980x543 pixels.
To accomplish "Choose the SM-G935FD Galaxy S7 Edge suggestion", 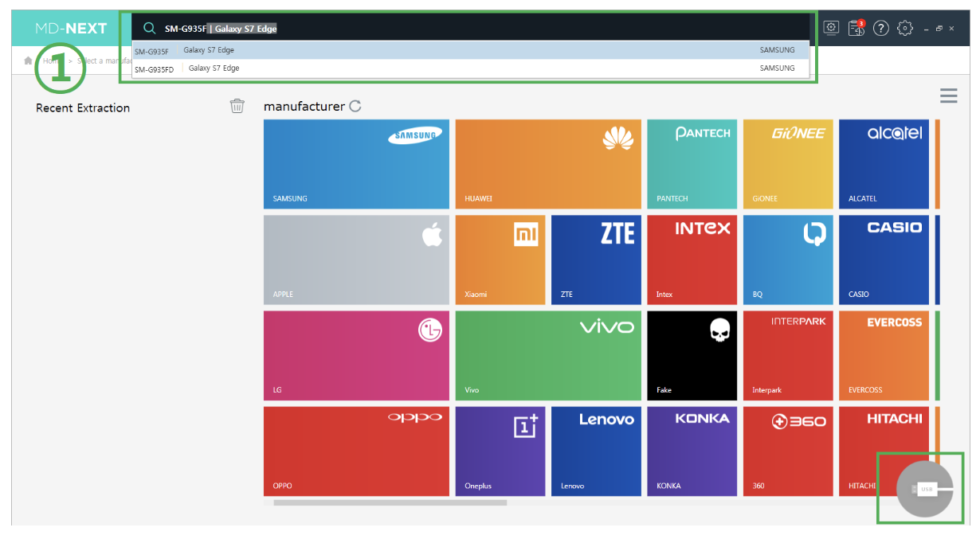I will click(470, 68).
